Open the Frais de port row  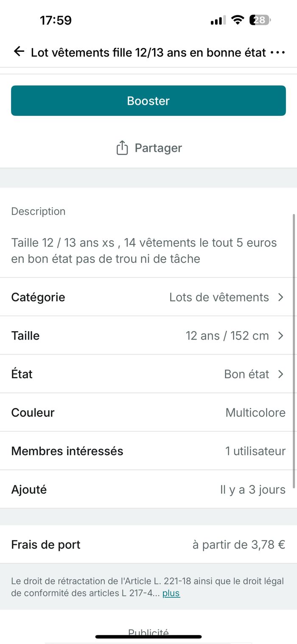point(148,544)
